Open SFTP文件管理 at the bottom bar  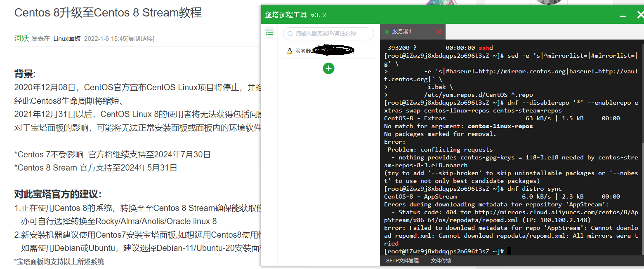(x=402, y=261)
